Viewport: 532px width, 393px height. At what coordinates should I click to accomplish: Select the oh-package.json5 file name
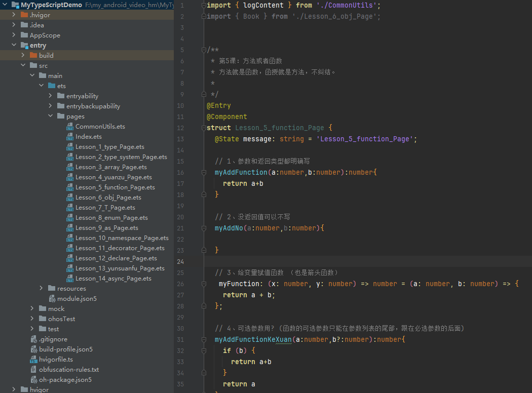65,379
